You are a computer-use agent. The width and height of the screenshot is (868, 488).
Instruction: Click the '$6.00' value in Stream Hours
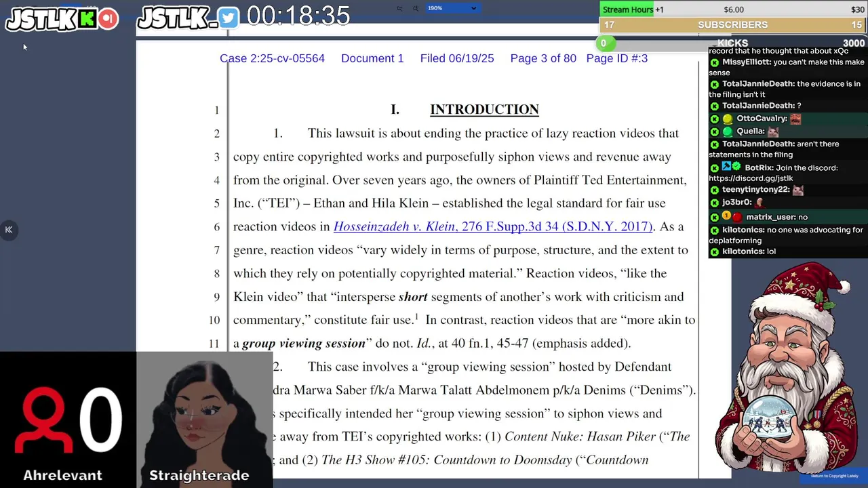(x=734, y=9)
